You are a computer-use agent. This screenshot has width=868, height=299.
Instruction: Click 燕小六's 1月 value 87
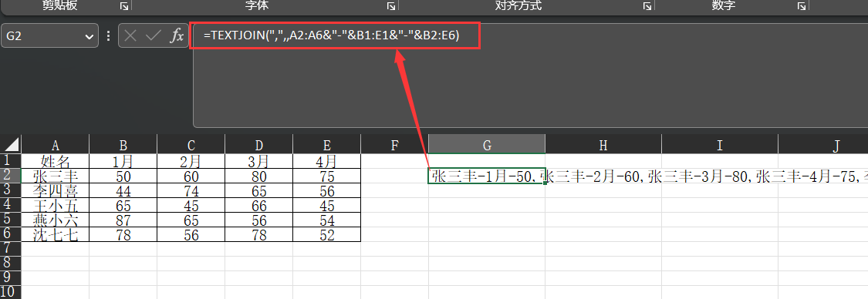point(123,220)
